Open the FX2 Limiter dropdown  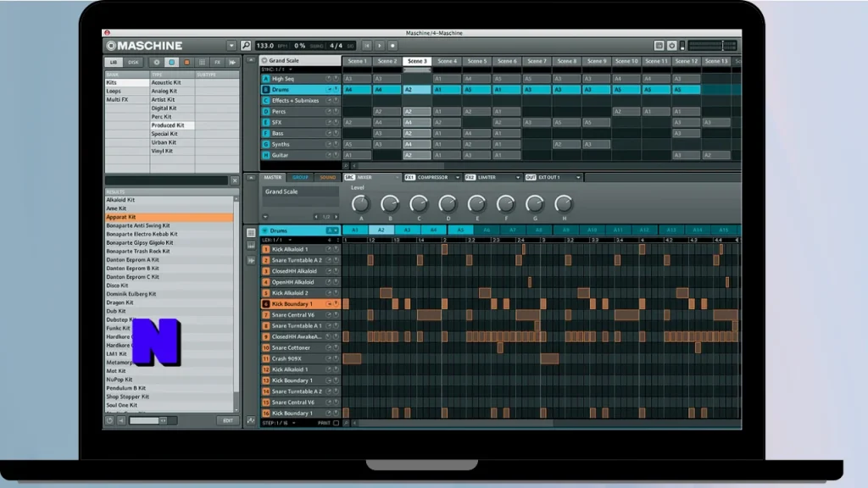(x=518, y=178)
